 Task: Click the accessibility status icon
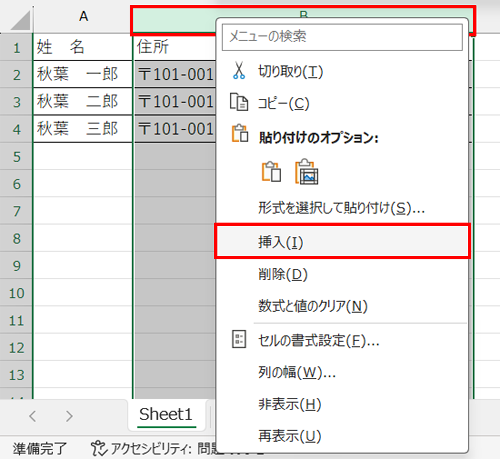(x=99, y=448)
